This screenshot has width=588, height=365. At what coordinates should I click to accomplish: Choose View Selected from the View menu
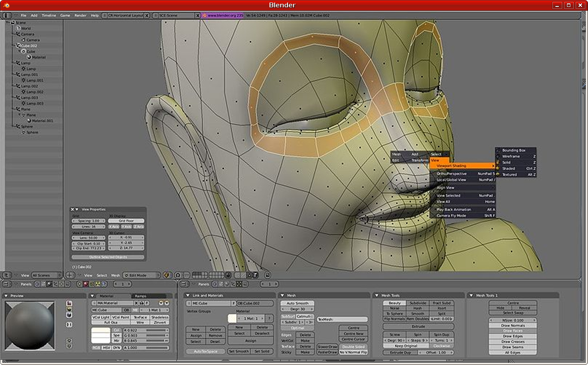coord(449,195)
